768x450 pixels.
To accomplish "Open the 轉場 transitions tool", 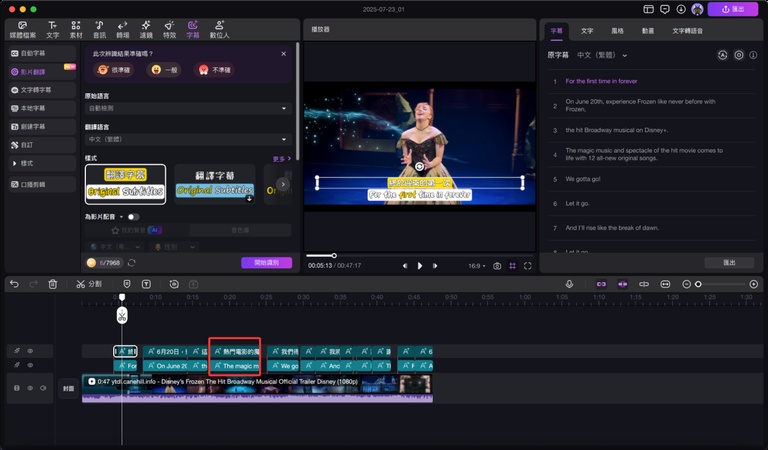I will pos(122,29).
